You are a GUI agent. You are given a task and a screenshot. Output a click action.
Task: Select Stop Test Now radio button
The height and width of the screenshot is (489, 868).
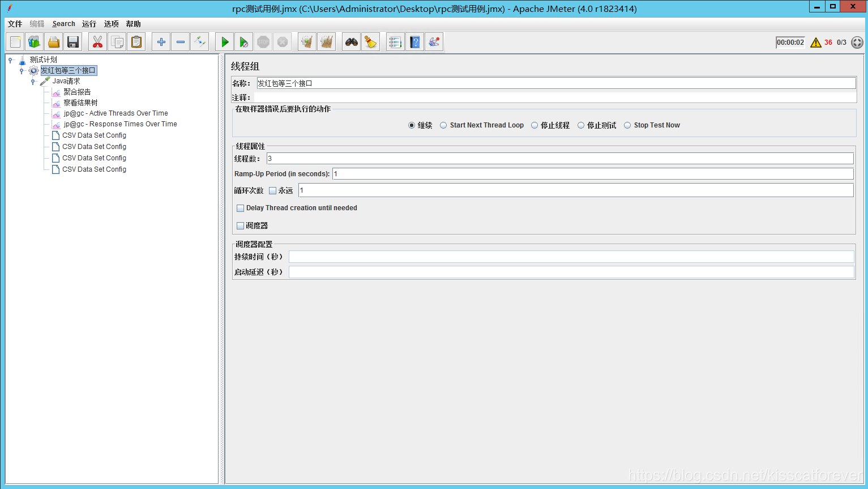(627, 125)
